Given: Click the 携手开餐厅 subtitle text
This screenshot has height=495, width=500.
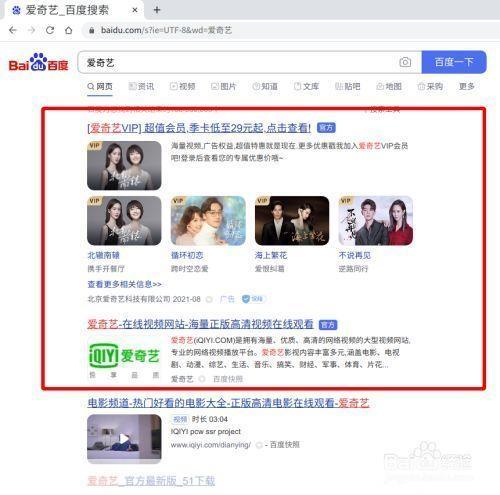Looking at the screenshot, I should coord(106,269).
